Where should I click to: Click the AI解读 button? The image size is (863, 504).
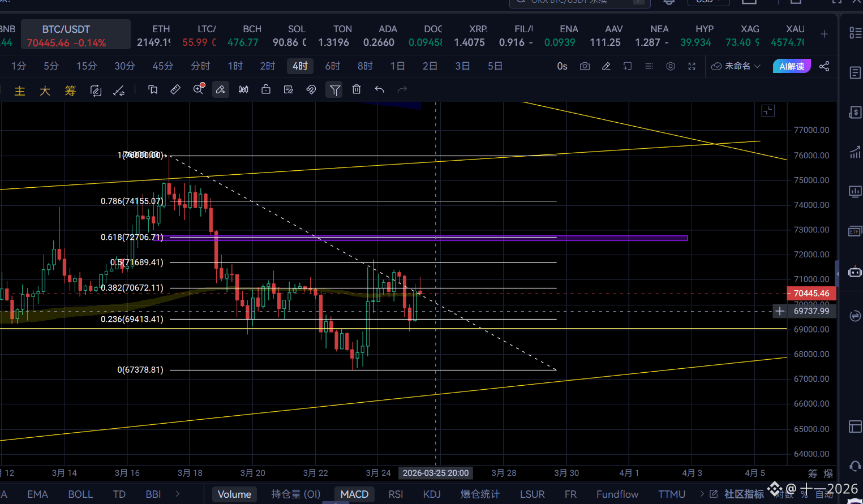(x=792, y=66)
